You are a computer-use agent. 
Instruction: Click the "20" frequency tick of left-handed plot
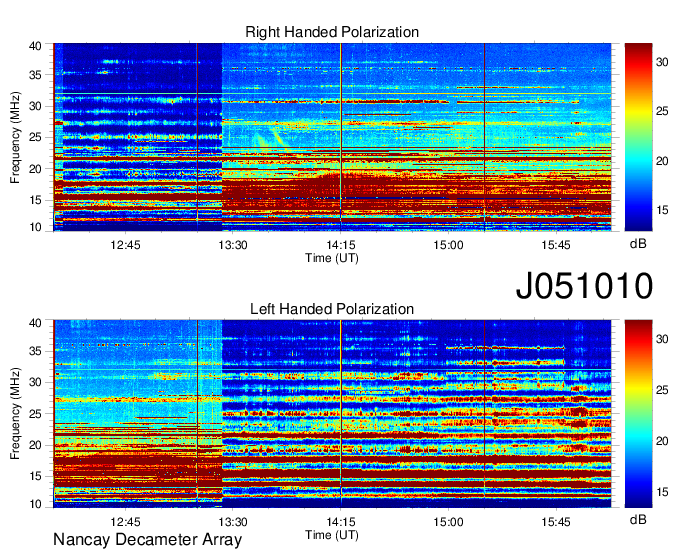[x=35, y=445]
